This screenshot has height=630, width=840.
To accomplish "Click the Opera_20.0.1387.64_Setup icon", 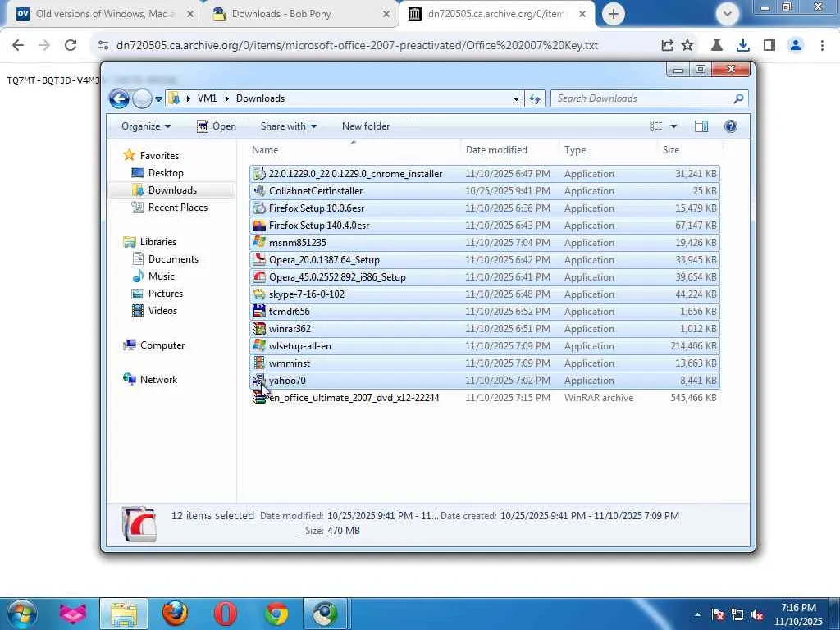I will [259, 260].
